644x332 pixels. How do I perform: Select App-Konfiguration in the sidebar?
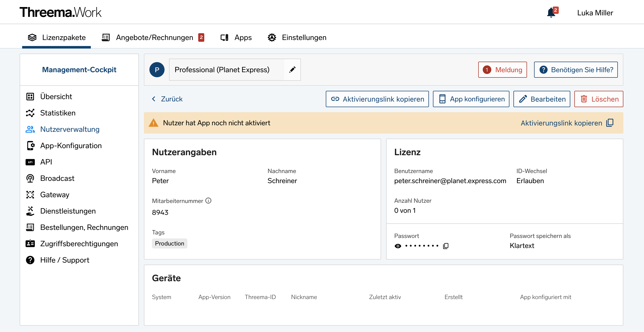tap(71, 146)
